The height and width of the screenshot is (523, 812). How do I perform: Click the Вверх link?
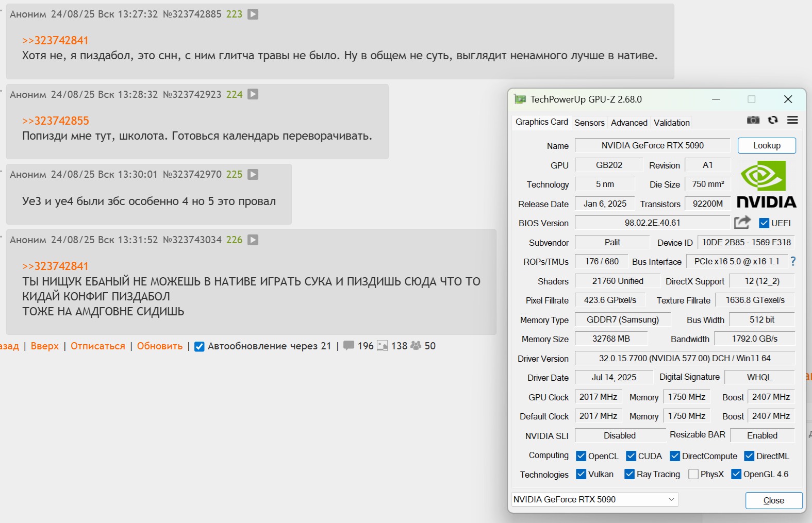coord(45,346)
